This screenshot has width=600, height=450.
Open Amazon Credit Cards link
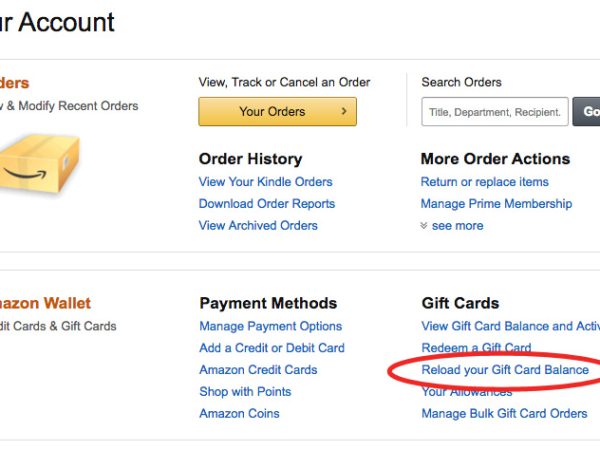pyautogui.click(x=258, y=370)
